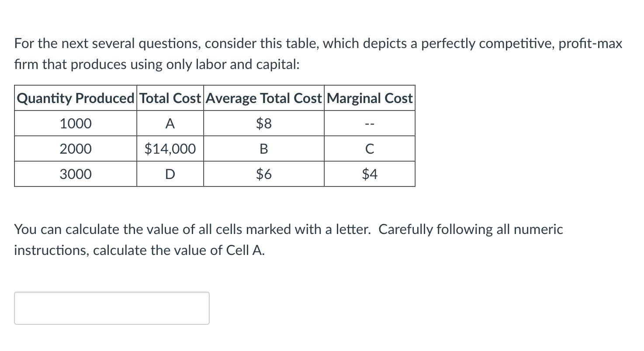Click the dashed Marginal Cost cell
Viewport: 644px width, 351px height.
point(369,124)
